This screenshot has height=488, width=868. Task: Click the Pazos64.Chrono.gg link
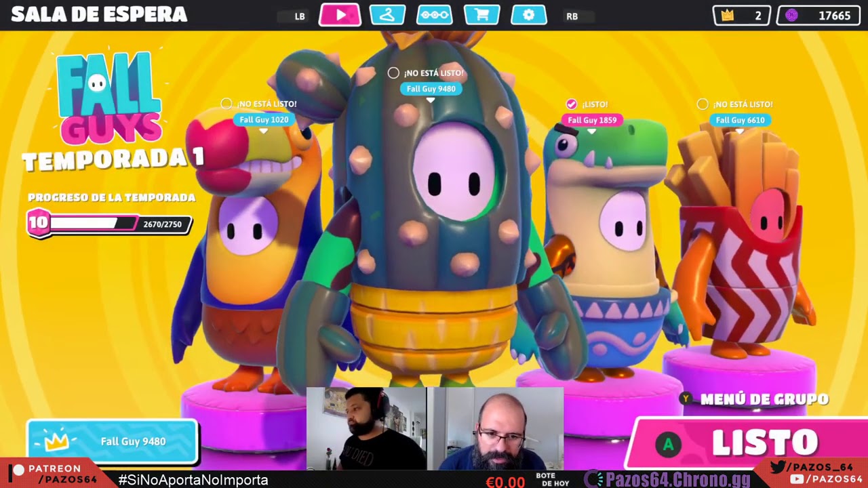[668, 479]
